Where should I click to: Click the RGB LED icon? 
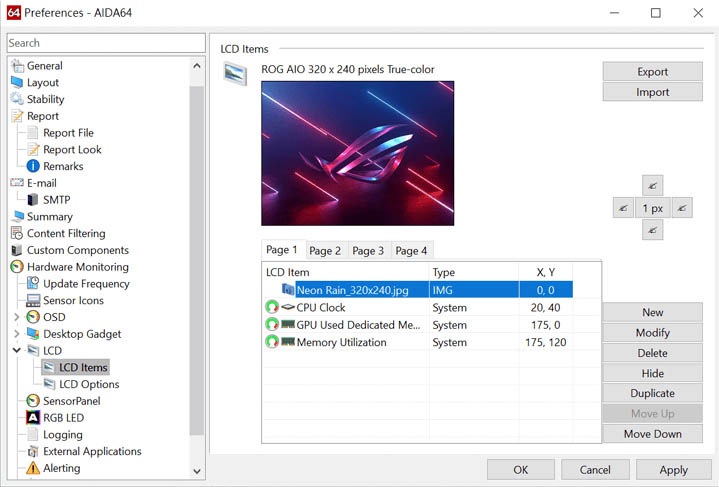33,418
